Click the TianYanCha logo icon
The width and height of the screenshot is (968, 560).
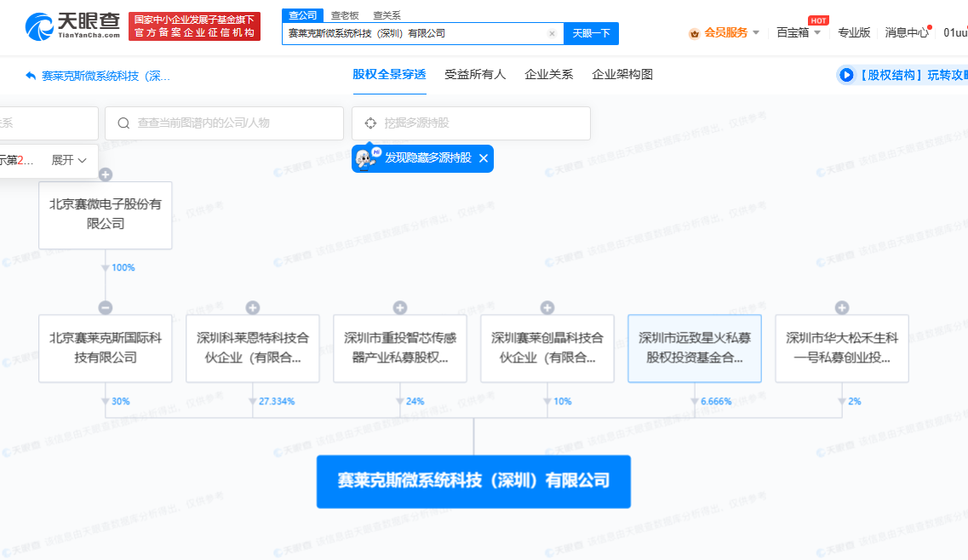pyautogui.click(x=39, y=26)
